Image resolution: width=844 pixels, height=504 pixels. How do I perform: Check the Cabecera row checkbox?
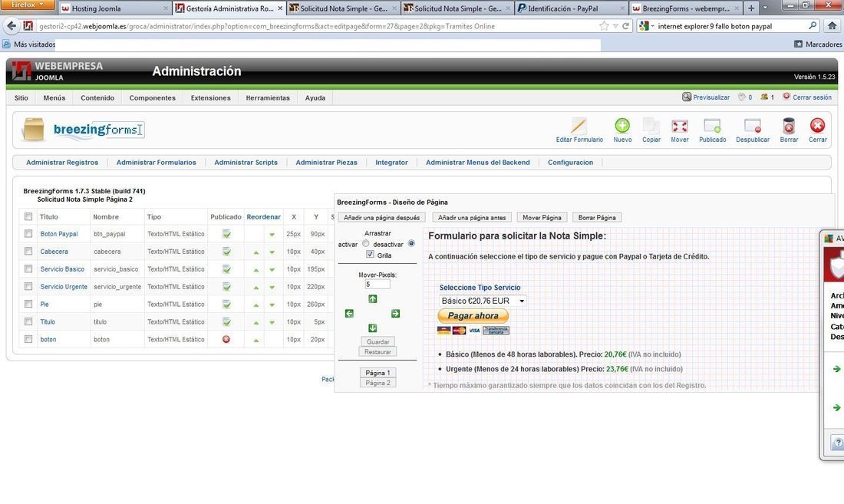(x=28, y=251)
